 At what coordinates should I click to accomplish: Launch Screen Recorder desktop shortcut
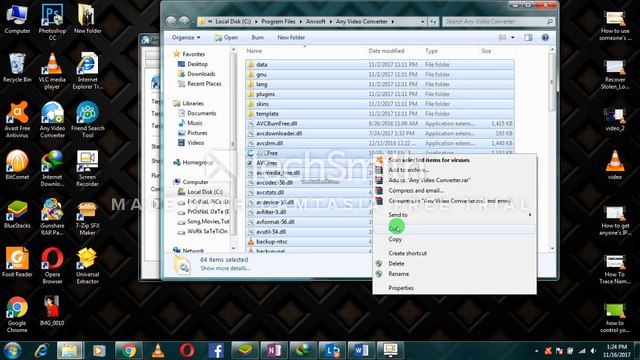tap(87, 168)
